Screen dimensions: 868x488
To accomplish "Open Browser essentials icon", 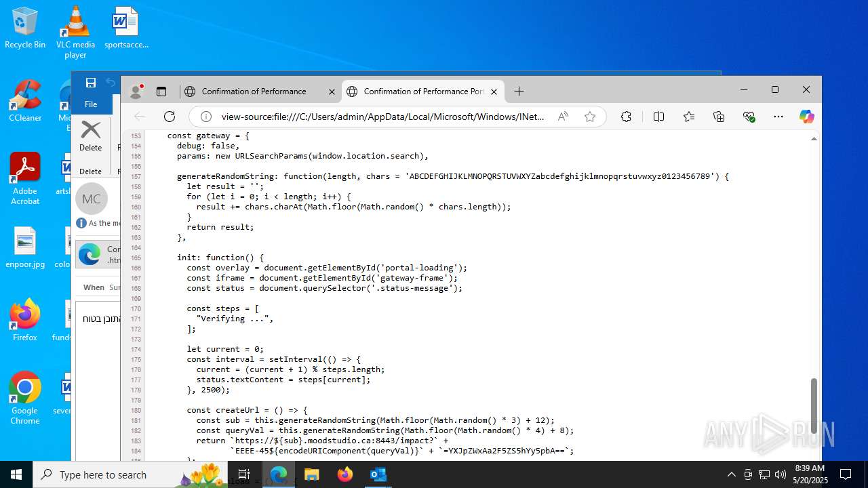I will point(749,117).
